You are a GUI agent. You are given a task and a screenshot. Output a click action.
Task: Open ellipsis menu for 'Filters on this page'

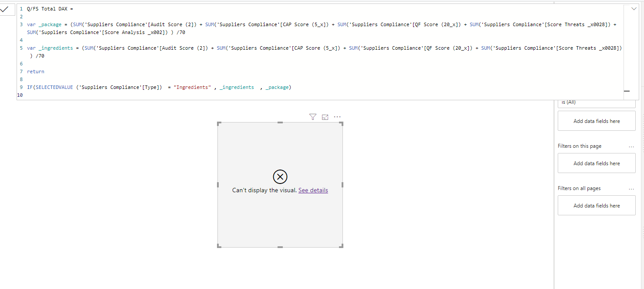pyautogui.click(x=631, y=146)
